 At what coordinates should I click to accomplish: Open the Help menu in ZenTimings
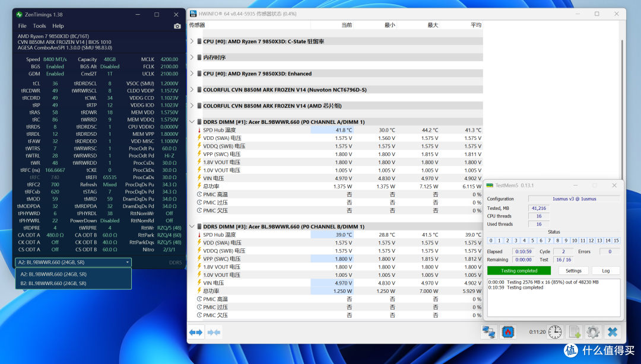pos(58,25)
